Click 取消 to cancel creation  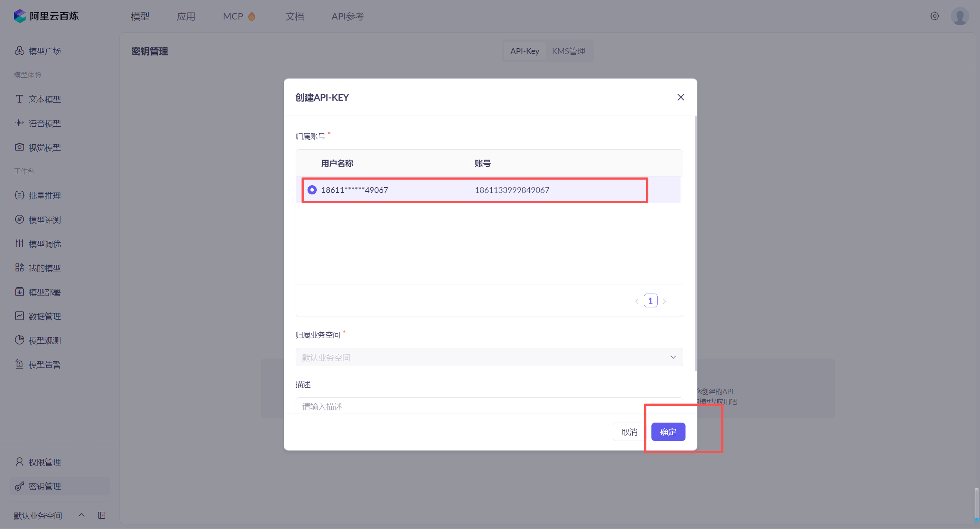click(x=629, y=432)
